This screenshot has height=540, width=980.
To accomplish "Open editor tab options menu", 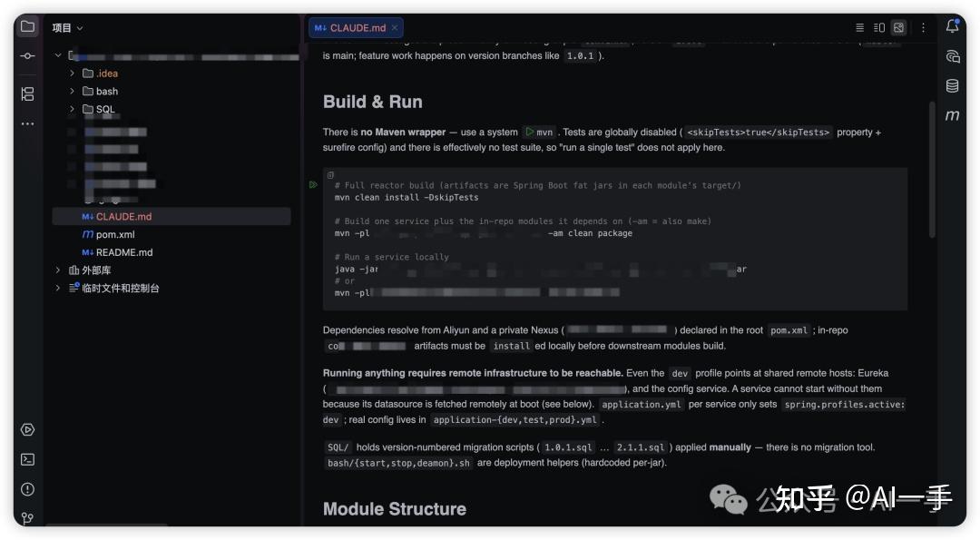I will [x=923, y=27].
